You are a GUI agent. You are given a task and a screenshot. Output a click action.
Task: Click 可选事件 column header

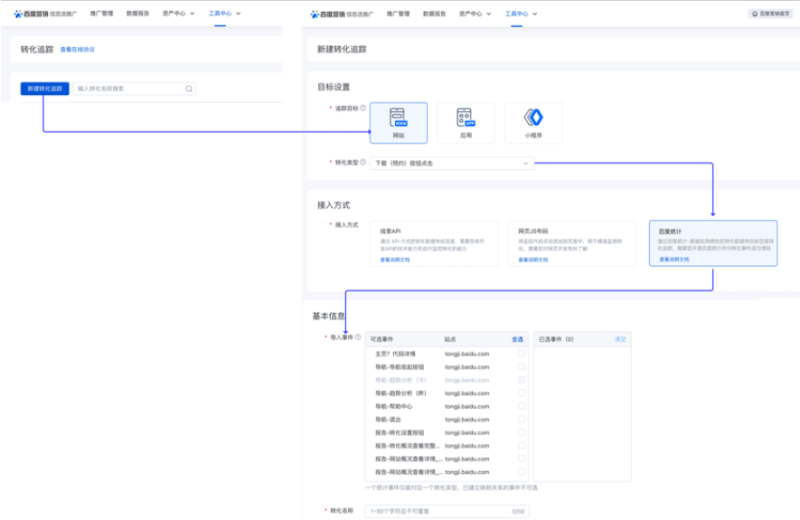point(382,339)
